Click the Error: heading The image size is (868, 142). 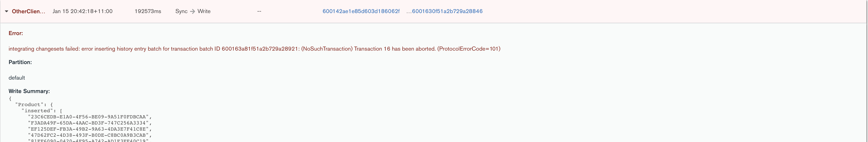pos(16,33)
